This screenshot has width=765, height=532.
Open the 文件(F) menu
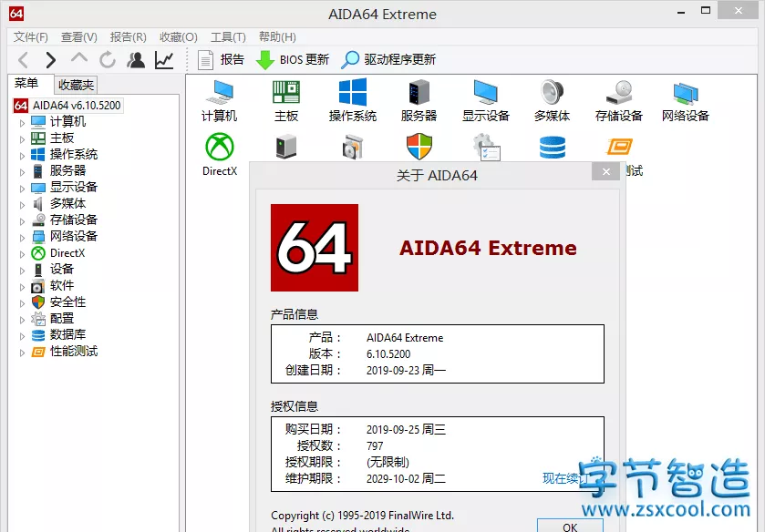point(31,37)
